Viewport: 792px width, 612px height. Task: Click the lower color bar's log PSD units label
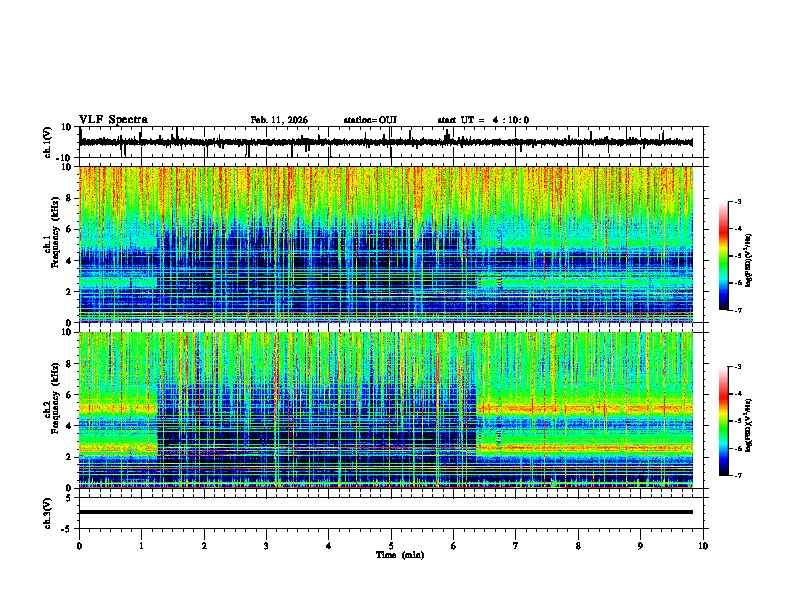[x=748, y=426]
